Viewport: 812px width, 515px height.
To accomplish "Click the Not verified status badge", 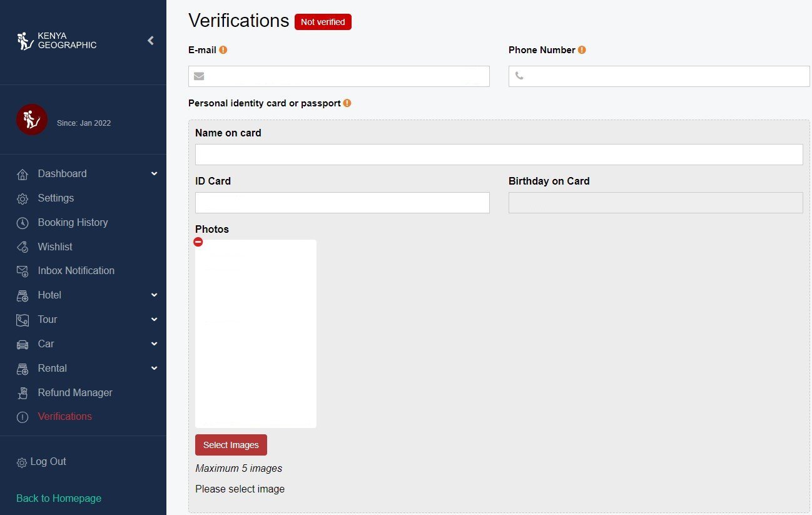I will pos(323,22).
